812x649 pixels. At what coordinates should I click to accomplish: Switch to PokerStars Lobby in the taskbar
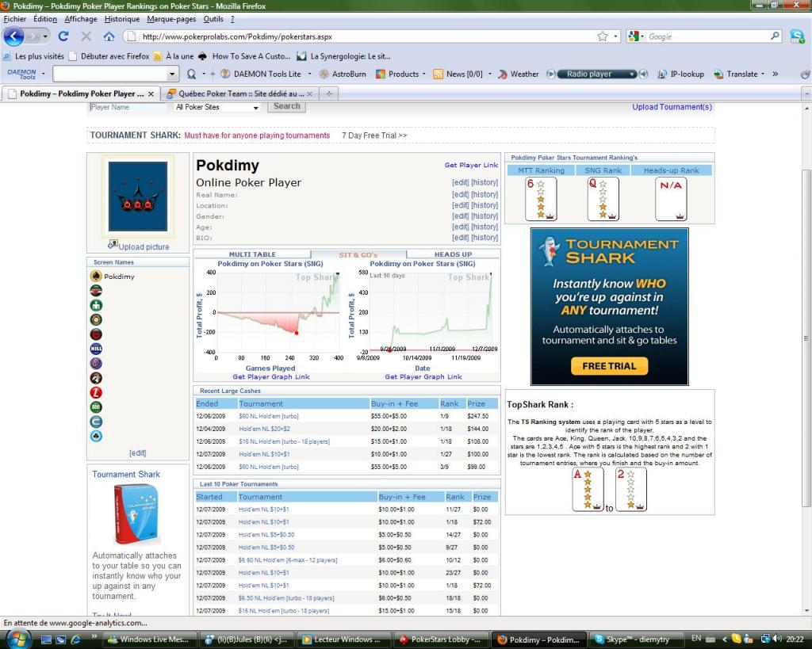click(442, 639)
